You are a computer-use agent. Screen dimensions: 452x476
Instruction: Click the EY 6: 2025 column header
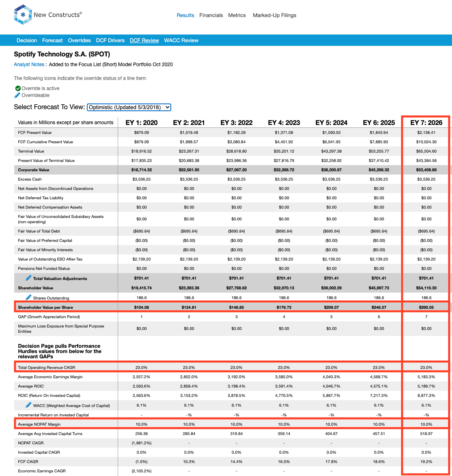(x=379, y=123)
